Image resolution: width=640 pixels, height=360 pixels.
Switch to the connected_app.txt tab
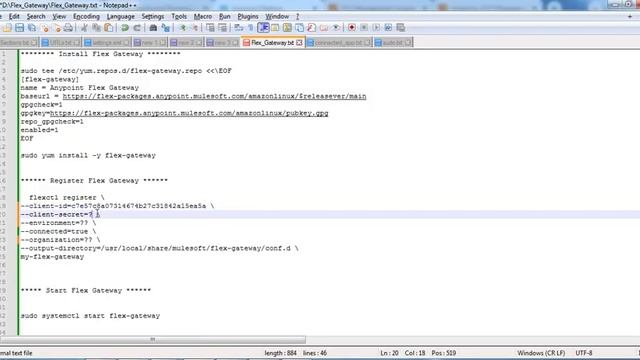[x=339, y=42]
